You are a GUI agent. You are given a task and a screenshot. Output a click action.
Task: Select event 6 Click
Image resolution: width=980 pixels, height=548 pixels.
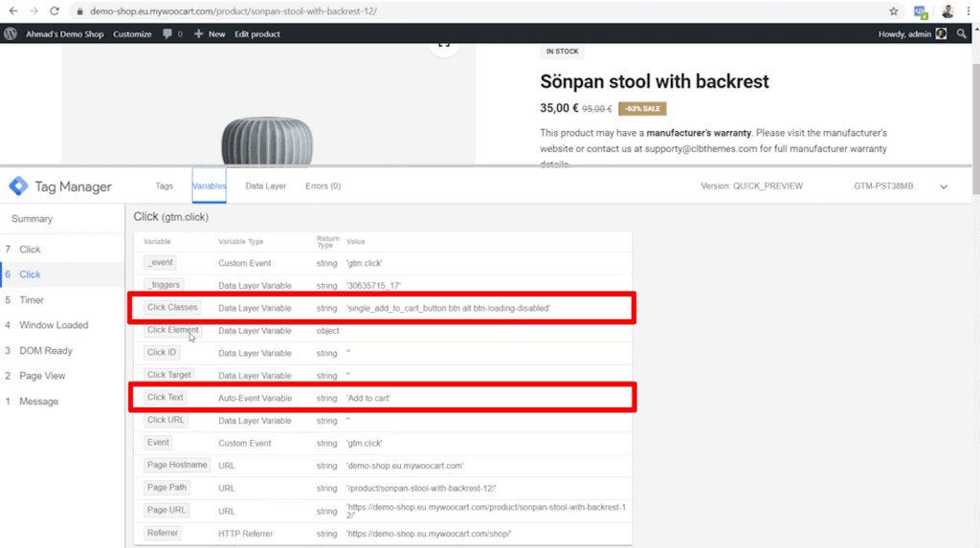tap(62, 274)
